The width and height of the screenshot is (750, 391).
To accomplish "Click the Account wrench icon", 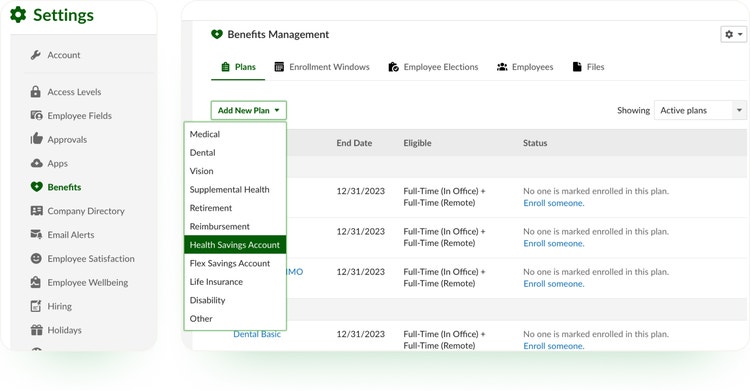I will [35, 55].
